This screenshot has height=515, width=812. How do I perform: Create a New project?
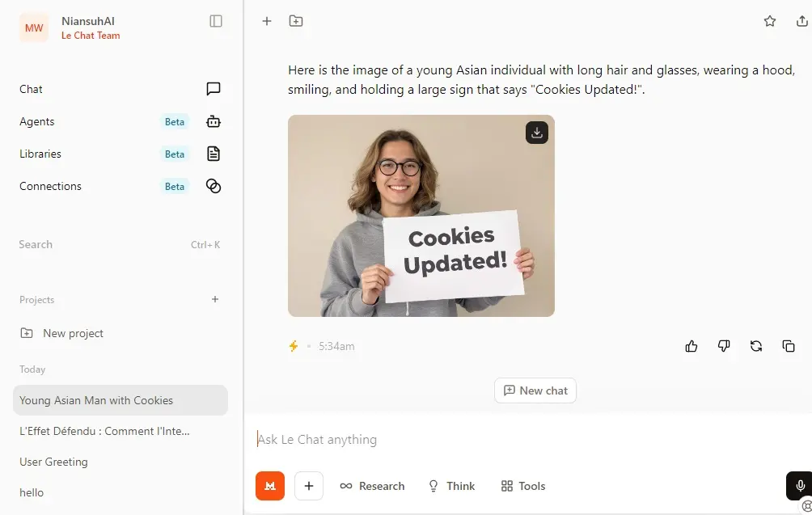121,333
